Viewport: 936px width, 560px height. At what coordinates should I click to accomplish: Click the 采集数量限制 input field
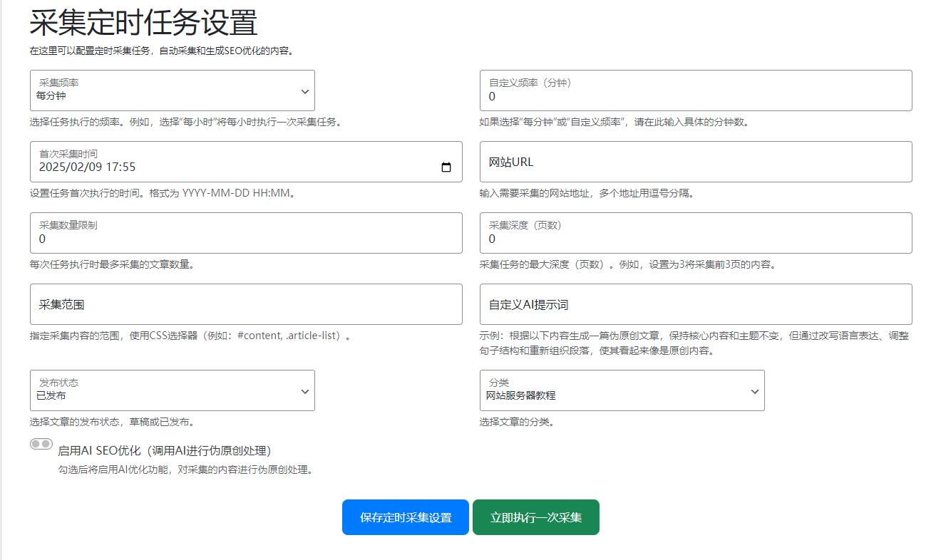246,233
